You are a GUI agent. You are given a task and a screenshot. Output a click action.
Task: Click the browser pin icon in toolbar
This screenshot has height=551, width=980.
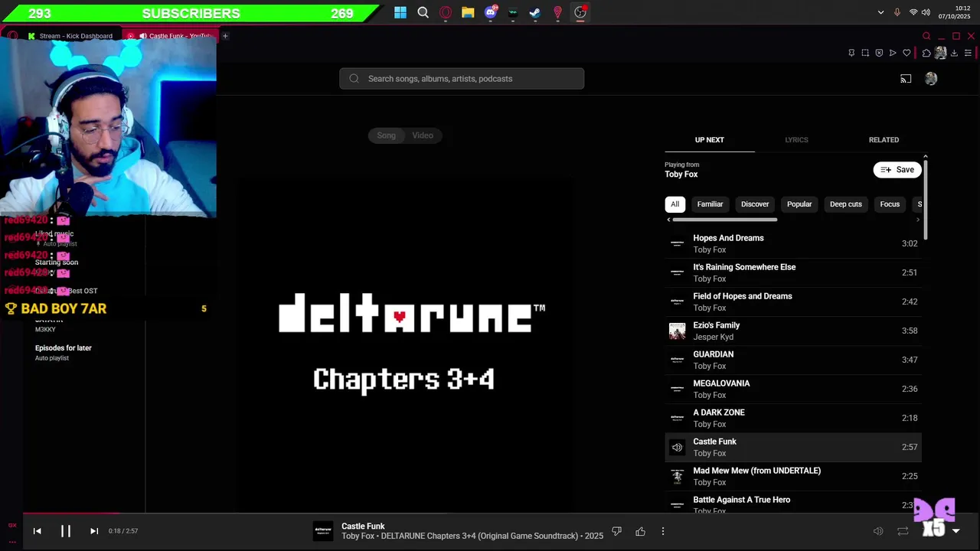pyautogui.click(x=851, y=53)
